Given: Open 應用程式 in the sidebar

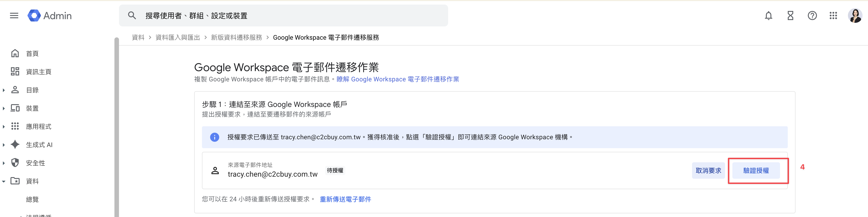Looking at the screenshot, I should point(39,126).
